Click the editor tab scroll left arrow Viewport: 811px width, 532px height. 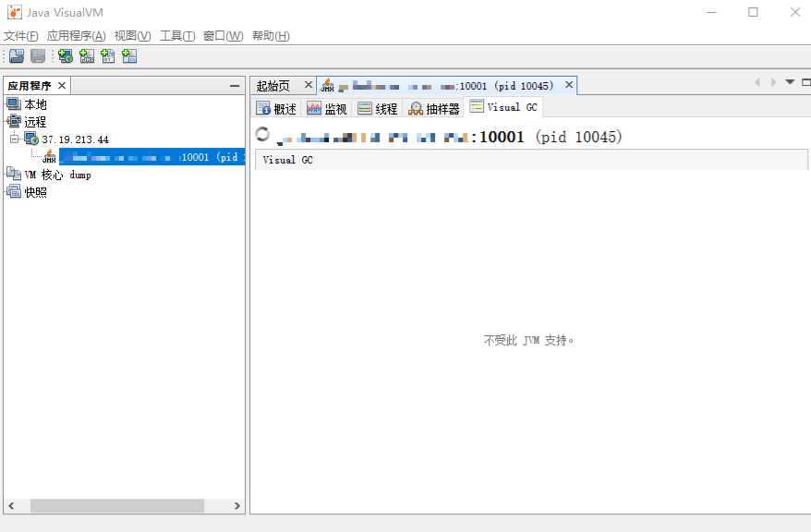pyautogui.click(x=757, y=82)
